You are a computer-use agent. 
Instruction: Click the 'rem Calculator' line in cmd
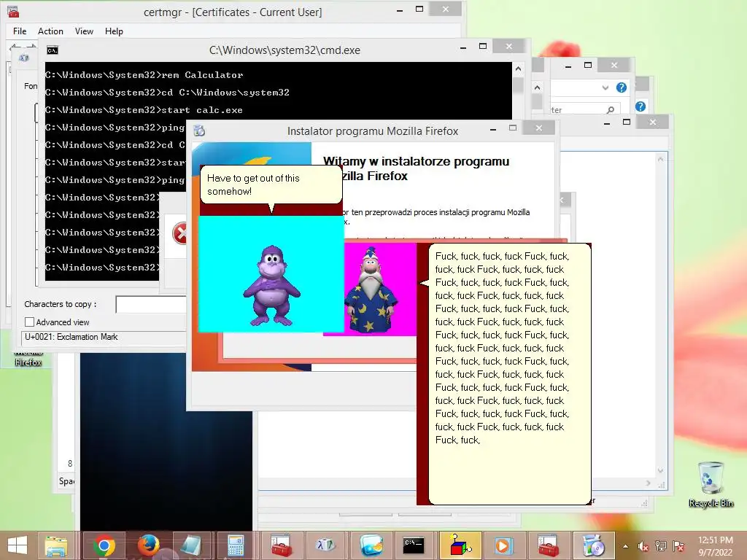[x=144, y=75]
